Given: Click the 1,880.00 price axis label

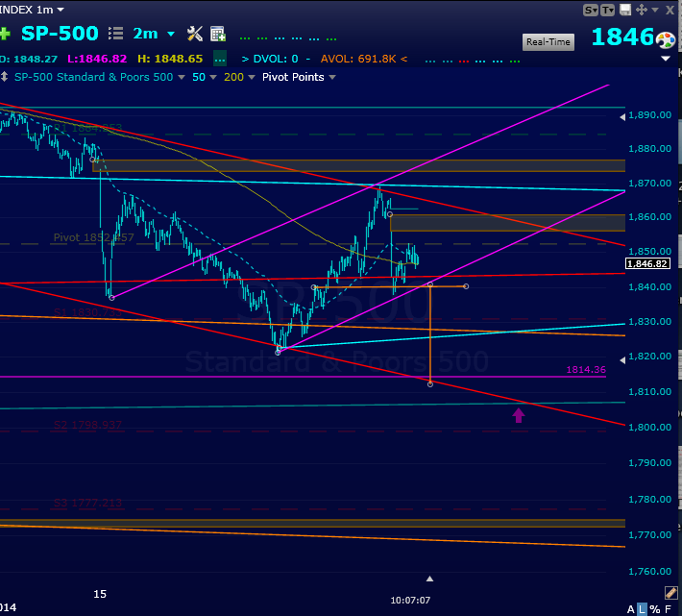Looking at the screenshot, I should [649, 148].
